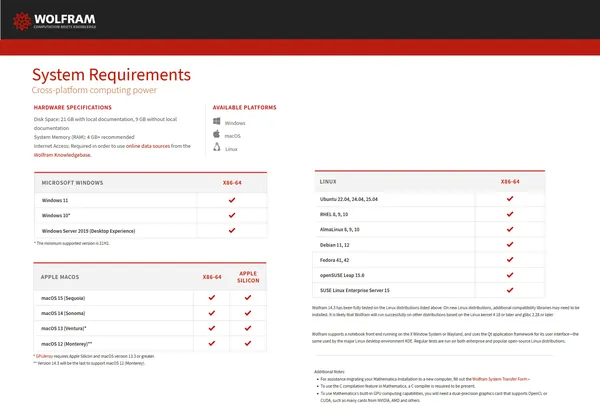Click the Additional Notes heading
The width and height of the screenshot is (600, 419).
click(329, 372)
